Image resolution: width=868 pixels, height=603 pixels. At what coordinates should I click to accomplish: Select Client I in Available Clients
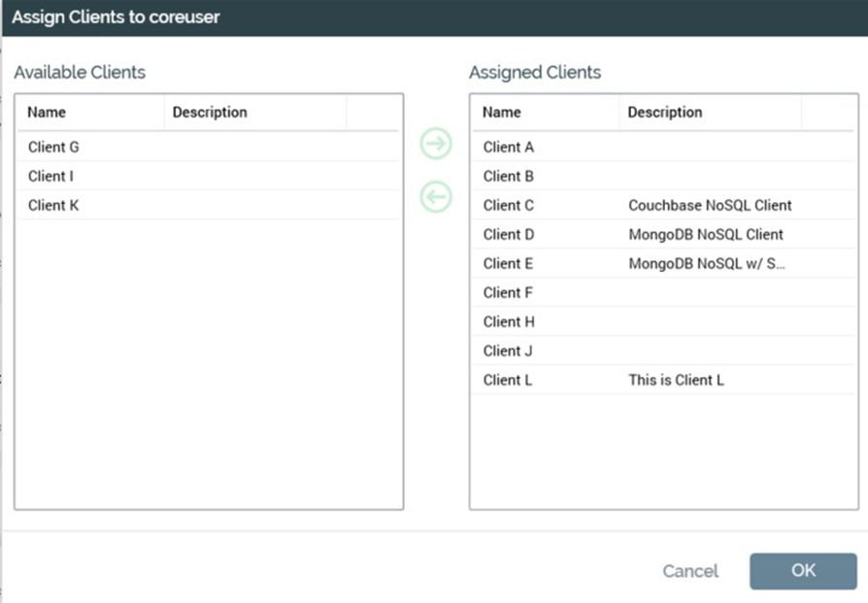(50, 177)
